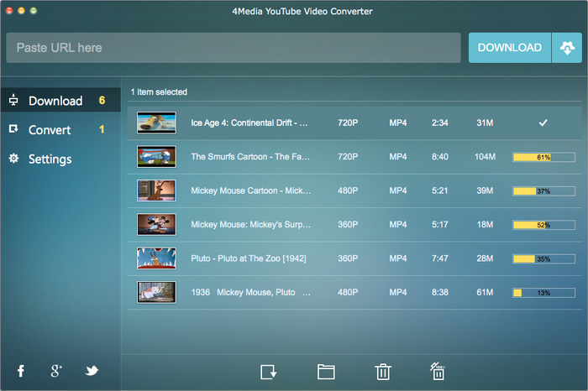588x391 pixels.
Task: Open the output folder icon
Action: pyautogui.click(x=326, y=372)
